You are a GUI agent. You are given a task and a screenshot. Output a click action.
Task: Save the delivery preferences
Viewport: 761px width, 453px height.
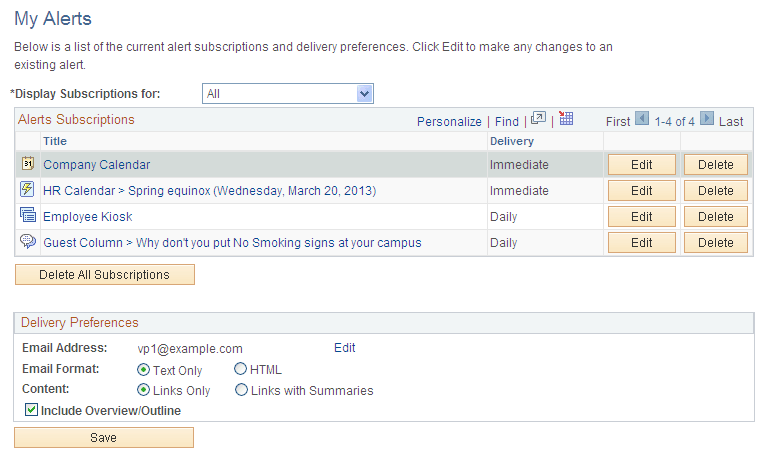tap(103, 438)
